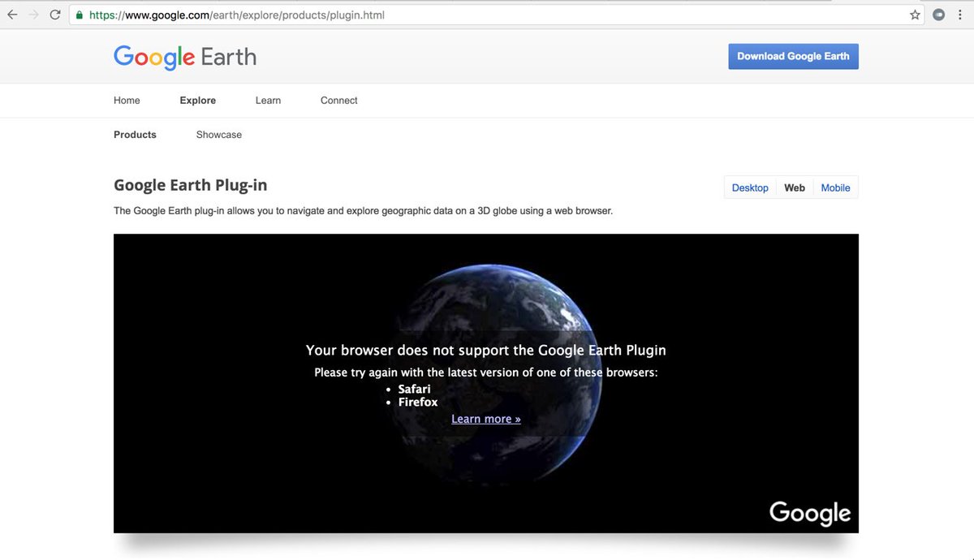
Task: Click the green secure padlock icon
Action: click(79, 15)
